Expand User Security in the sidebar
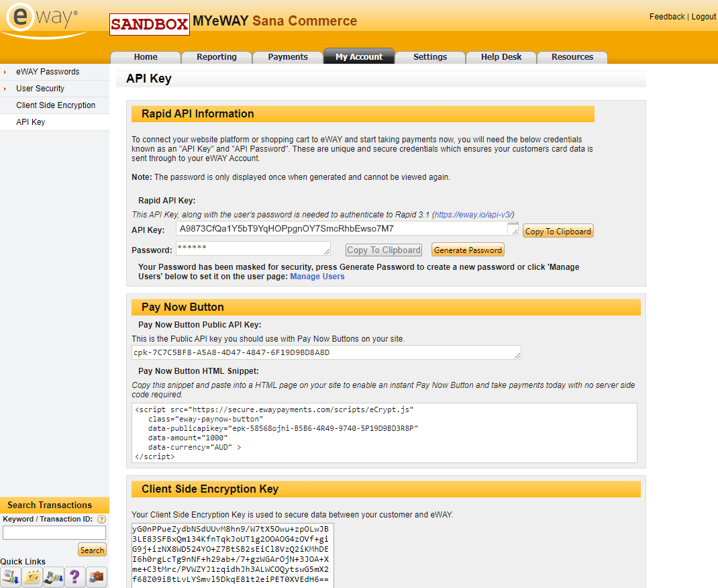 pos(40,89)
